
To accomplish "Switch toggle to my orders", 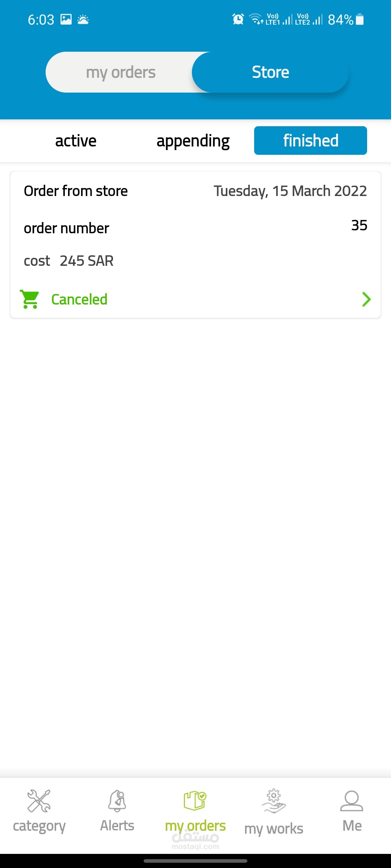I will 121,72.
